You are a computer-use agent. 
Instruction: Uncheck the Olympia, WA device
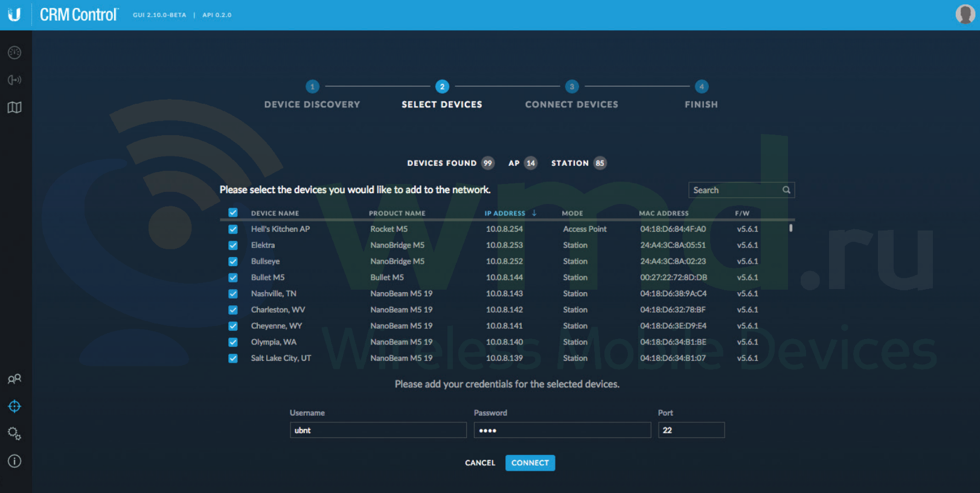233,342
